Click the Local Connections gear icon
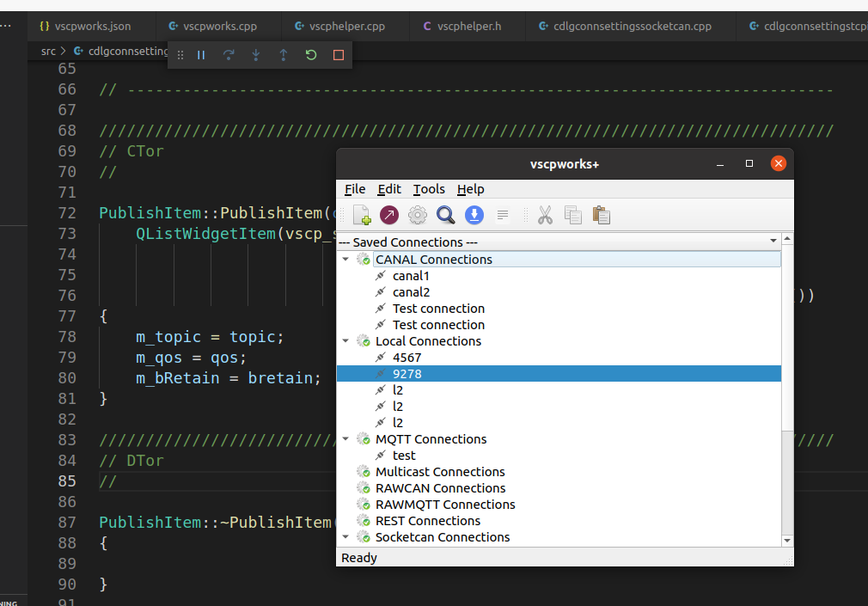Viewport: 868px width, 606px height. pos(364,340)
